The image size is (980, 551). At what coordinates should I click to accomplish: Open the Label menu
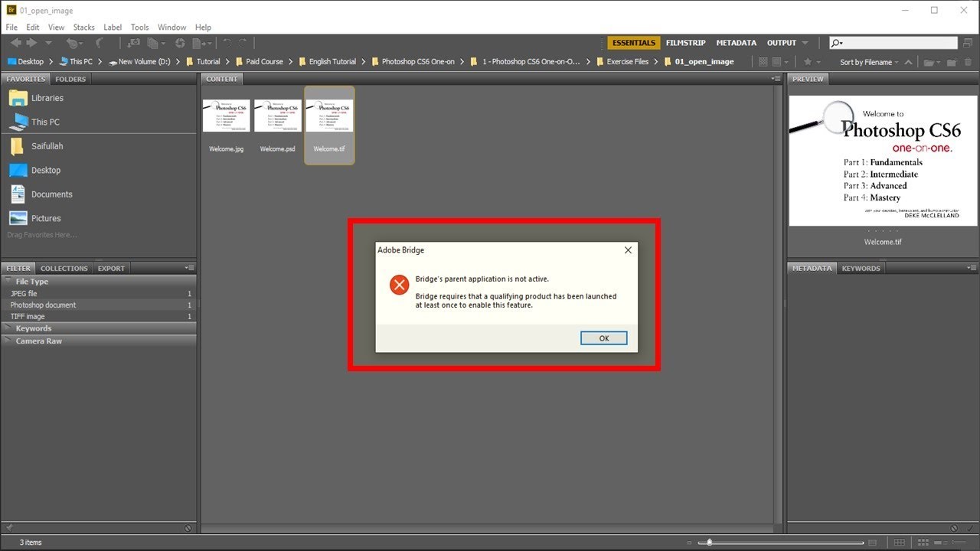pyautogui.click(x=113, y=27)
